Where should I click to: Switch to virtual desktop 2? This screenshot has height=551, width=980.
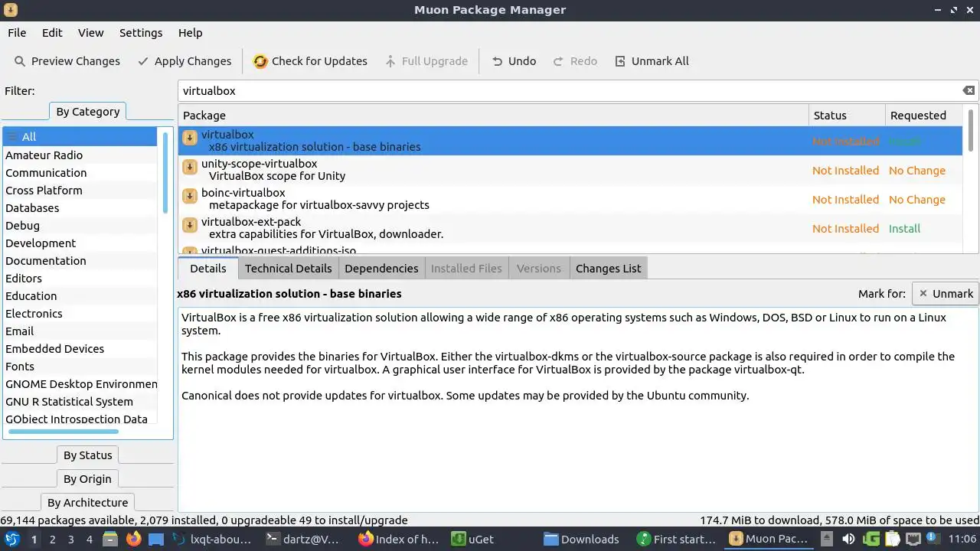(x=52, y=539)
